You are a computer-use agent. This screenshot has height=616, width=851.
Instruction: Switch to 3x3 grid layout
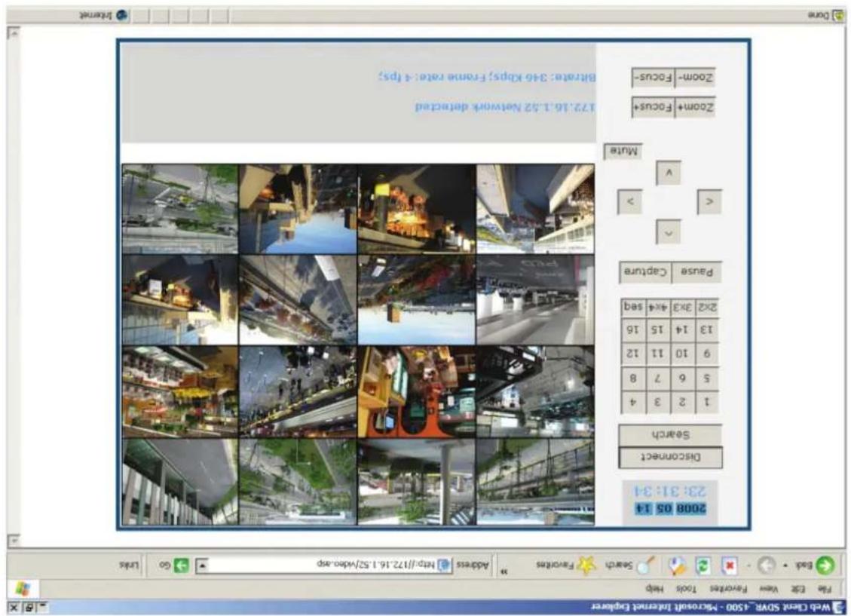(x=683, y=307)
